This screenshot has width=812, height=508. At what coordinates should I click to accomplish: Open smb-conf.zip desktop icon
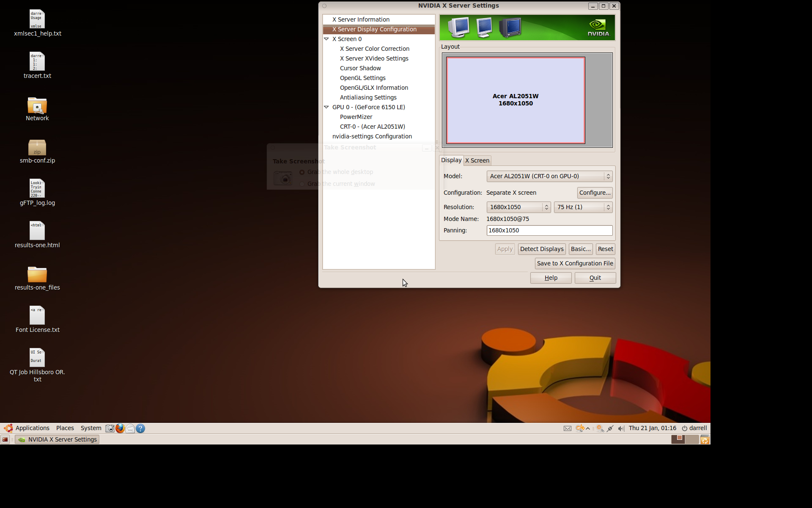pos(37,148)
